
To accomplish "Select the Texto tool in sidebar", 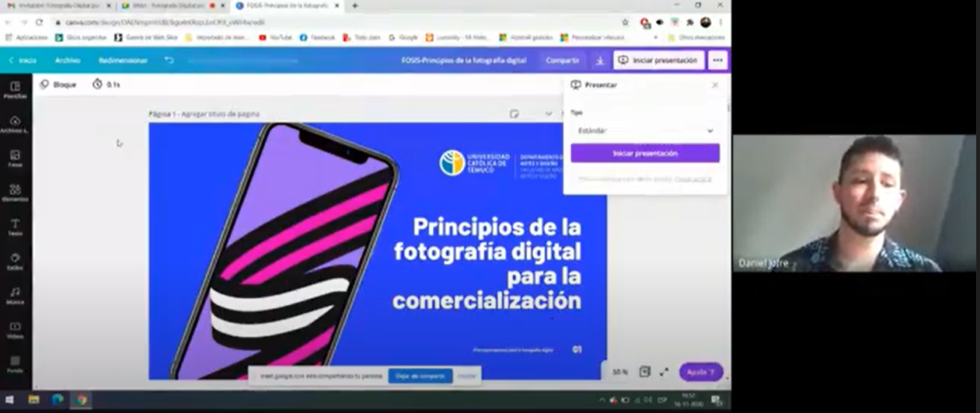I will click(15, 227).
